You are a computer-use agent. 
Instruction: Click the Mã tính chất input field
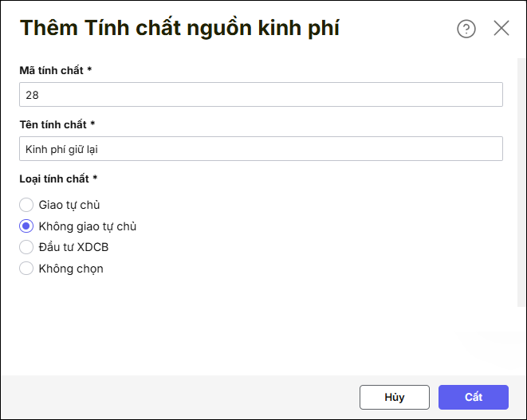261,95
